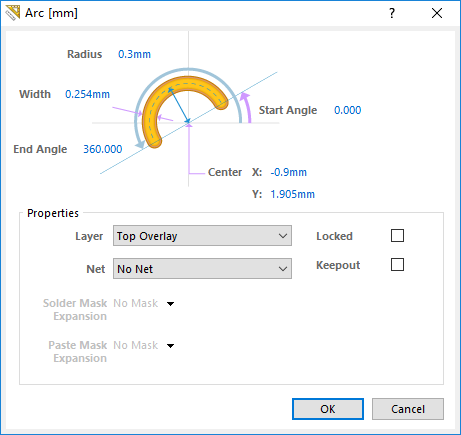This screenshot has height=435, width=461.
Task: Click the Cancel button
Action: (x=408, y=409)
